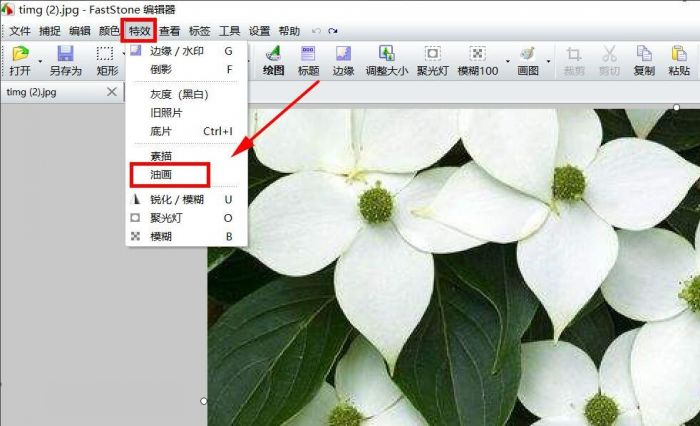Choose 边缘 / 水印 from effects menu
700x426 pixels.
pos(187,51)
